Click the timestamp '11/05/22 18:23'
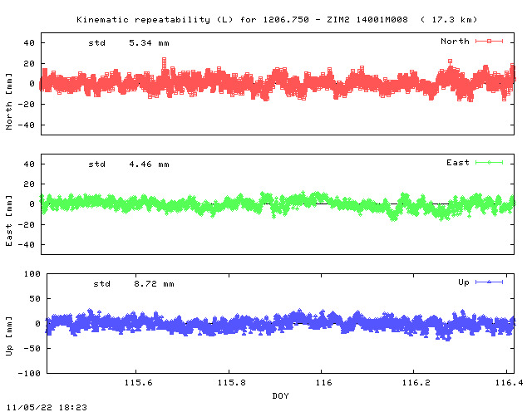The width and height of the screenshot is (532, 412). pyautogui.click(x=47, y=407)
